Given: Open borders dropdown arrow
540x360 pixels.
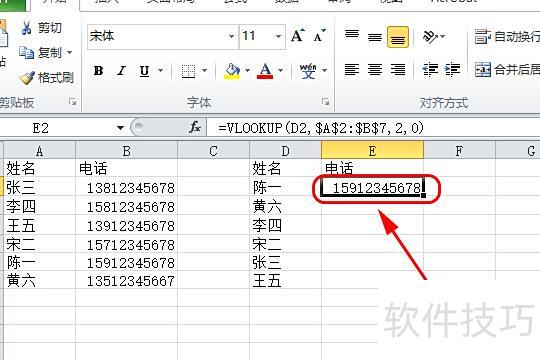Looking at the screenshot, I should tap(205, 71).
